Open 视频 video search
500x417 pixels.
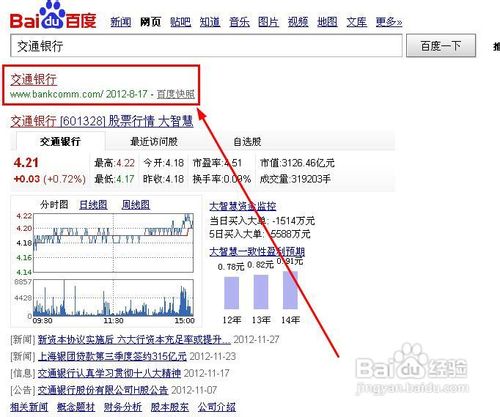pos(298,22)
